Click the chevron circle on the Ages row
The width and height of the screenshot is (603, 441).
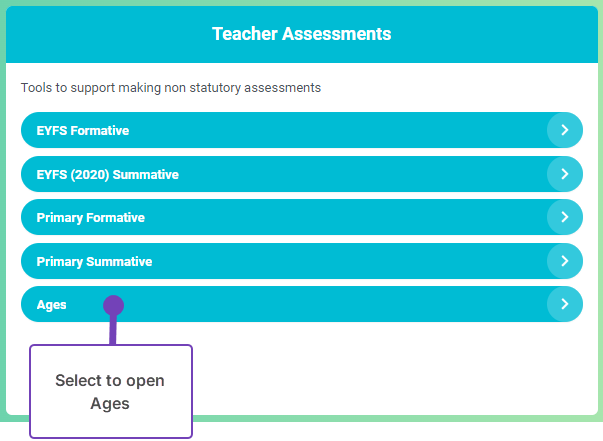click(565, 304)
